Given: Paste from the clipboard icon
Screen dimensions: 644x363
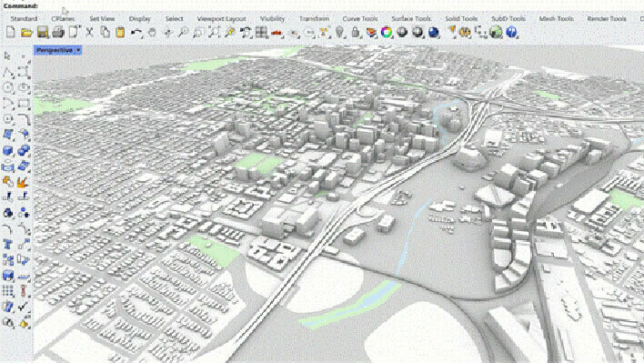Looking at the screenshot, I should (120, 32).
